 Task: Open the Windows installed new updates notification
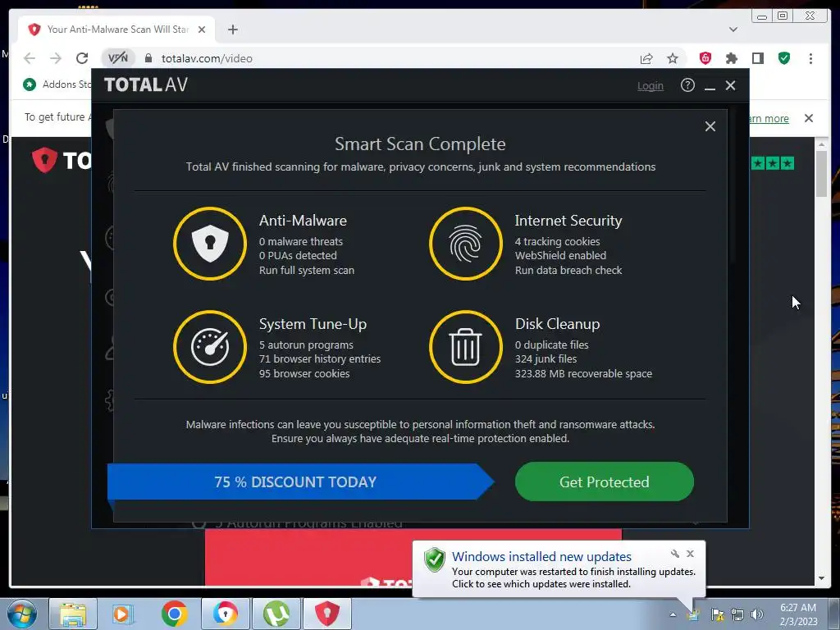559,569
